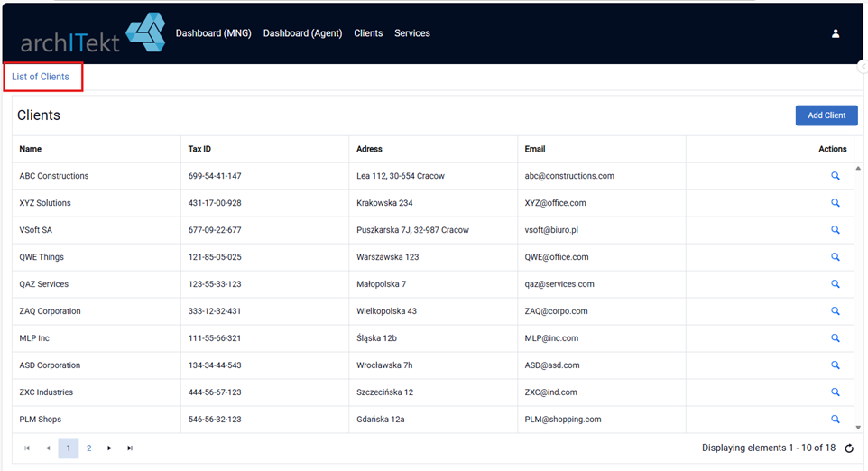Click address Wielkopolska 43
Image resolution: width=868 pixels, height=471 pixels.
(386, 311)
